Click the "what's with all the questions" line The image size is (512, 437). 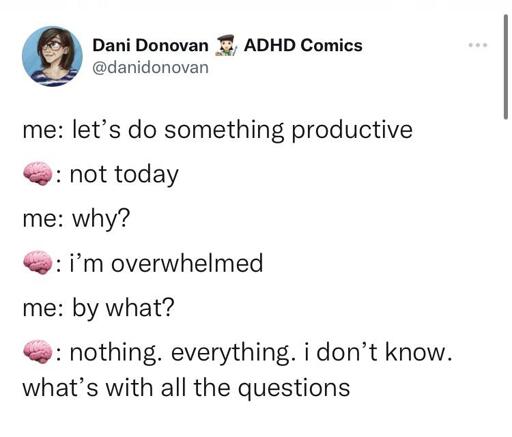click(186, 388)
